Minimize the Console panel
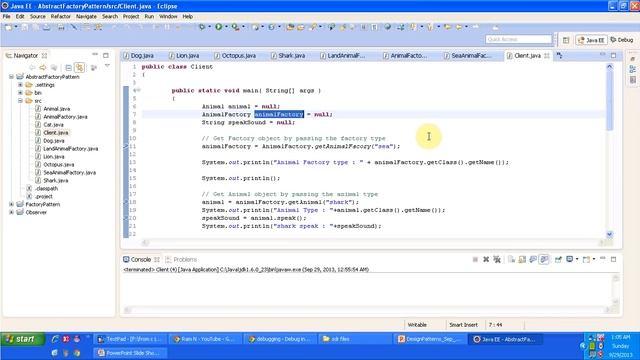 coord(602,259)
